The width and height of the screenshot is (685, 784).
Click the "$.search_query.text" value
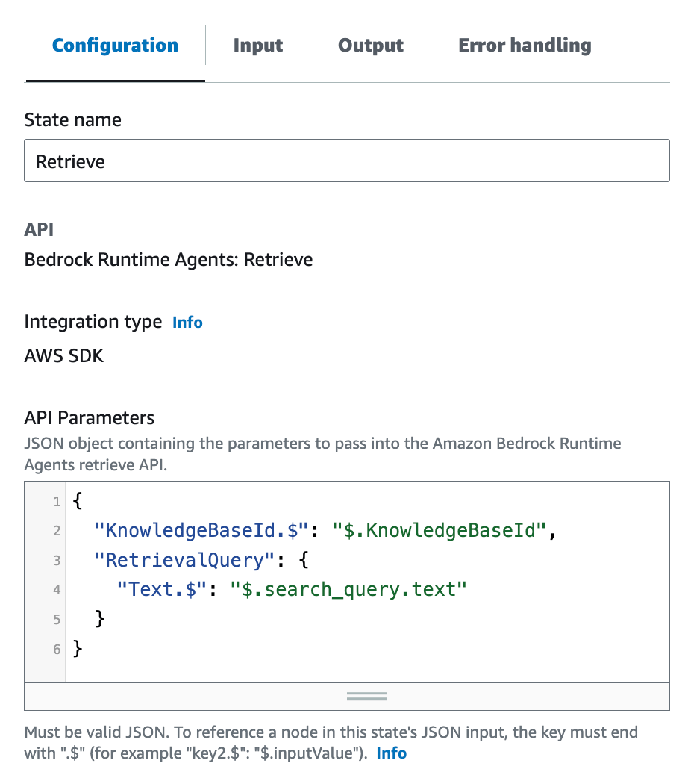point(348,590)
